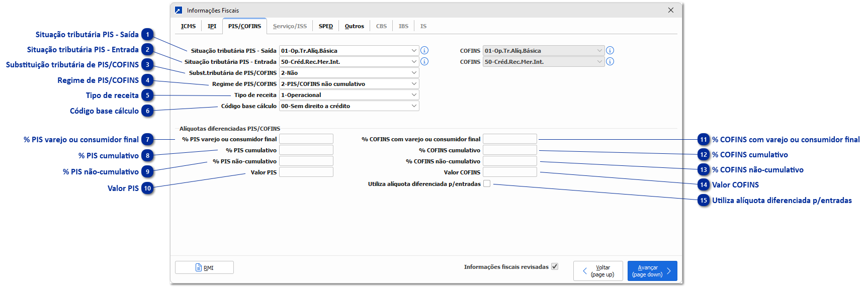
Task: Switch to the IPI tab
Action: pos(212,26)
